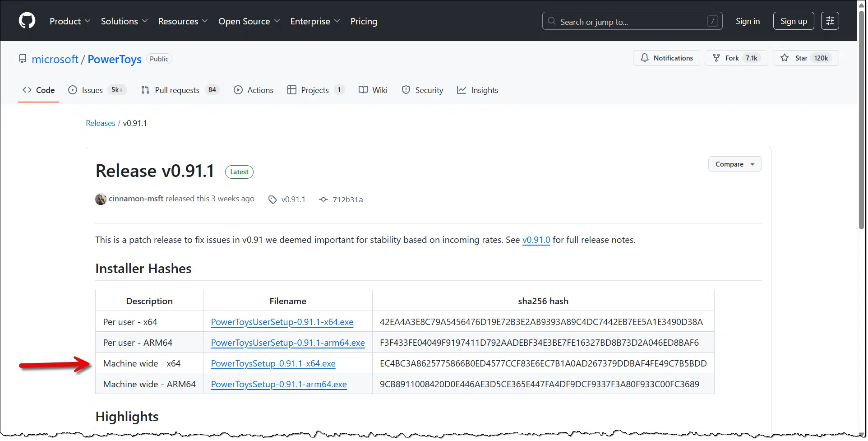Click the Projects table icon

(x=292, y=90)
